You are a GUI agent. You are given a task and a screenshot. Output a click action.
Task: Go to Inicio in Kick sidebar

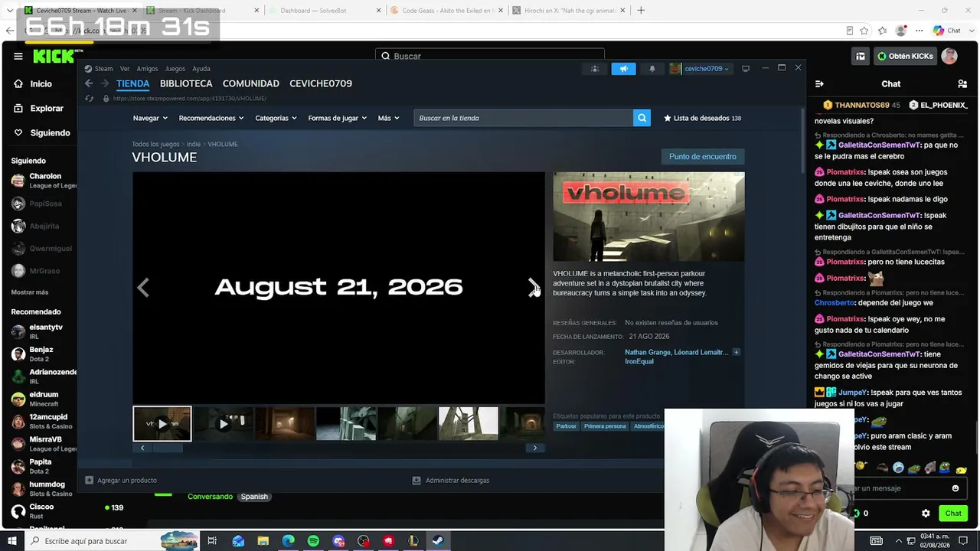tap(33, 84)
